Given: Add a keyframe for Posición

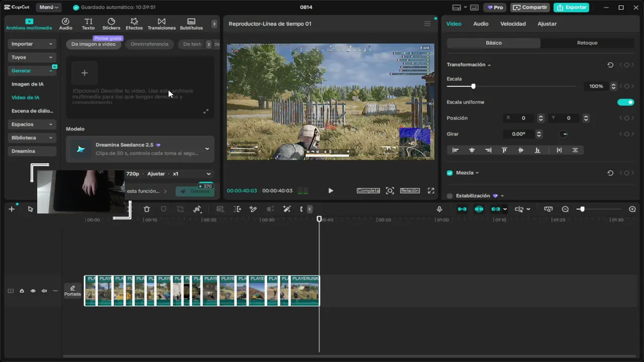Looking at the screenshot, I should tap(626, 118).
